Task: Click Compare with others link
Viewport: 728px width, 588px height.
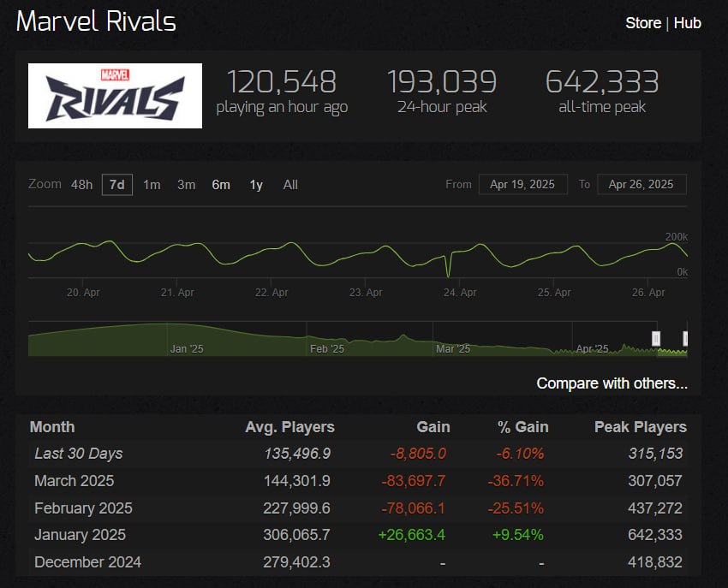Action: coord(612,383)
